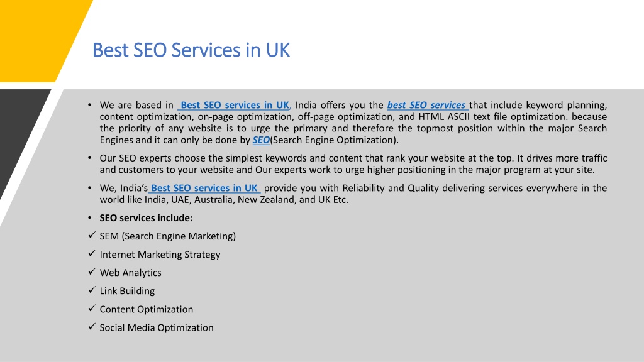
Task: Open the italic 'SEO' hyperlink
Action: coord(261,140)
